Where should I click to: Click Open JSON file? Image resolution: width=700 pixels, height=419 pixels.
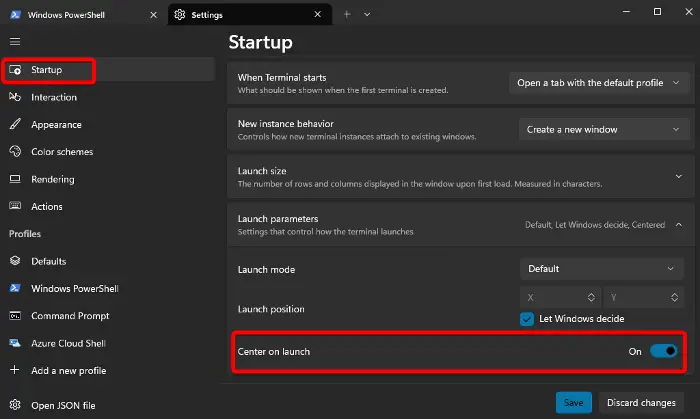(x=108, y=405)
